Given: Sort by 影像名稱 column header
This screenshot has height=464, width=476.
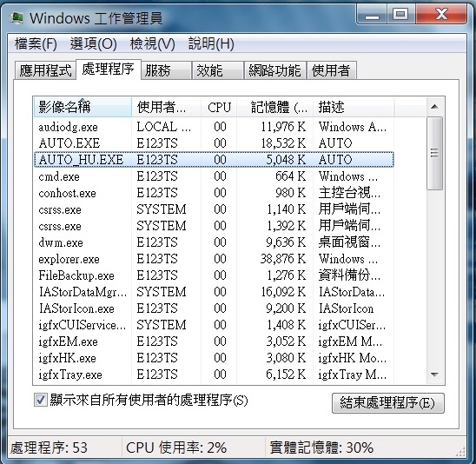Looking at the screenshot, I should pyautogui.click(x=83, y=107).
